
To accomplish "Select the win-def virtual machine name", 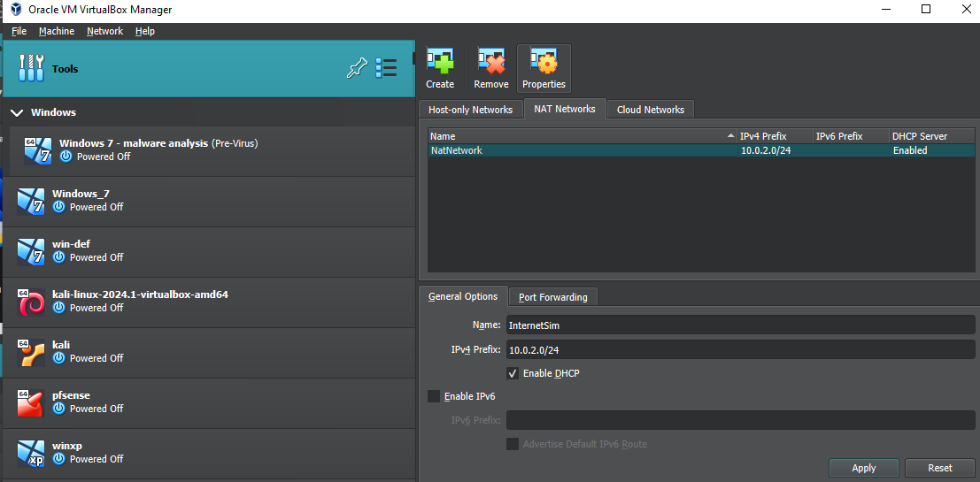I will click(71, 244).
